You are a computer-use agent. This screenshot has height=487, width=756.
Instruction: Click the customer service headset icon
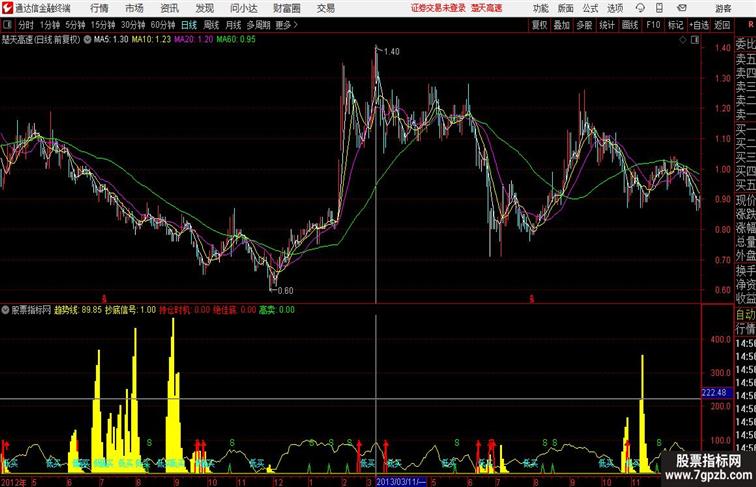pos(640,8)
